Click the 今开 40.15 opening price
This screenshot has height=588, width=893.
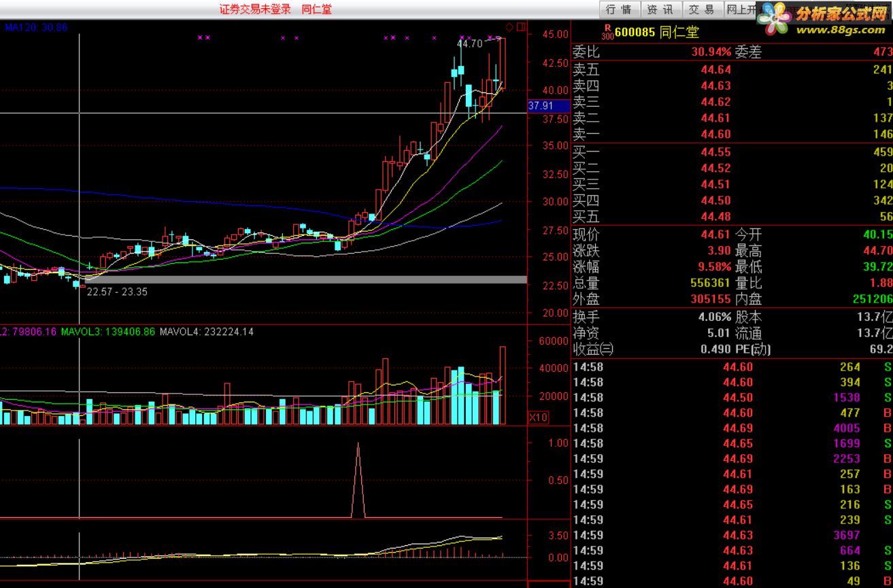point(878,235)
